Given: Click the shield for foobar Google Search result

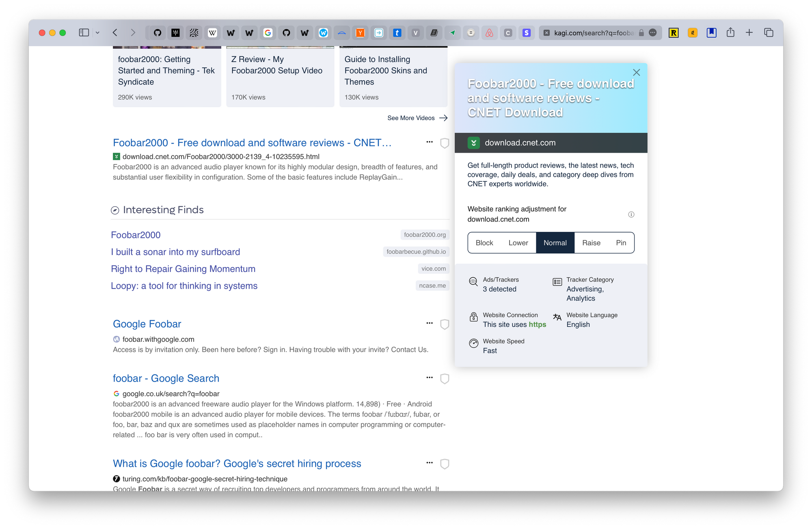Looking at the screenshot, I should click(445, 378).
